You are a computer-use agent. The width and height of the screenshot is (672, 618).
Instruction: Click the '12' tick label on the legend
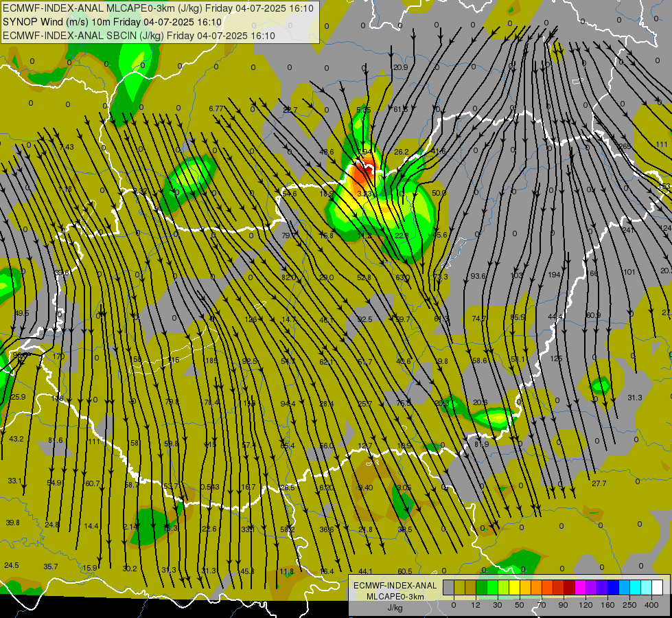click(476, 605)
